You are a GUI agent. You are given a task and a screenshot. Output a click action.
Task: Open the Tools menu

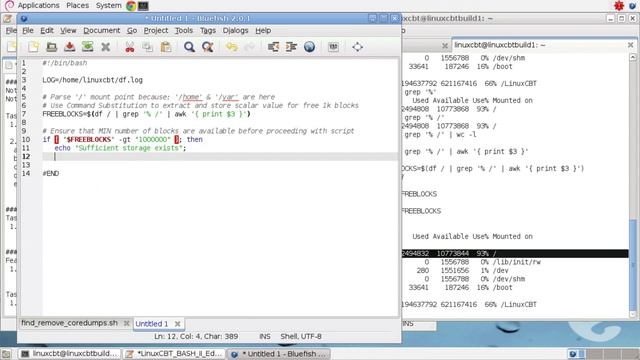(x=184, y=31)
